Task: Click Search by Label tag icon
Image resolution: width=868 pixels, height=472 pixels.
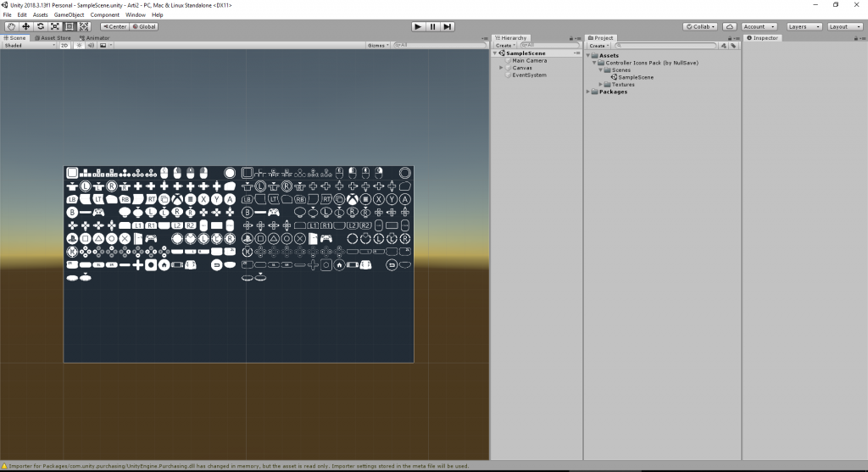Action: click(733, 46)
